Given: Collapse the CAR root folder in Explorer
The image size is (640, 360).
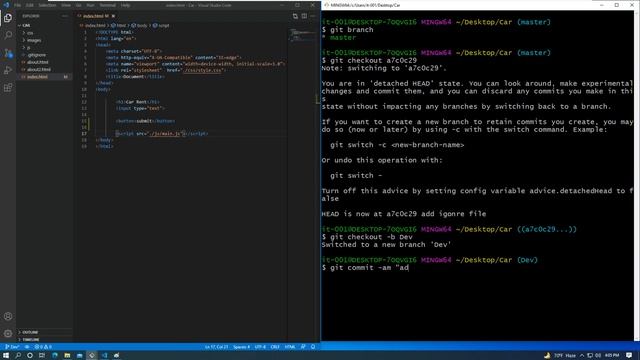Looking at the screenshot, I should pyautogui.click(x=44, y=25).
